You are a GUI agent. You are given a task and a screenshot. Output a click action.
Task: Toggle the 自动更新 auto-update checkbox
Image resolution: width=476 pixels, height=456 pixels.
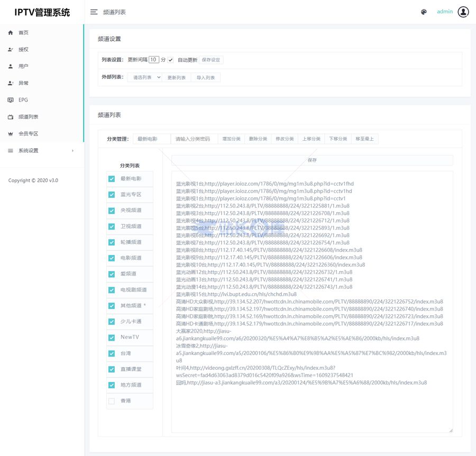(171, 60)
